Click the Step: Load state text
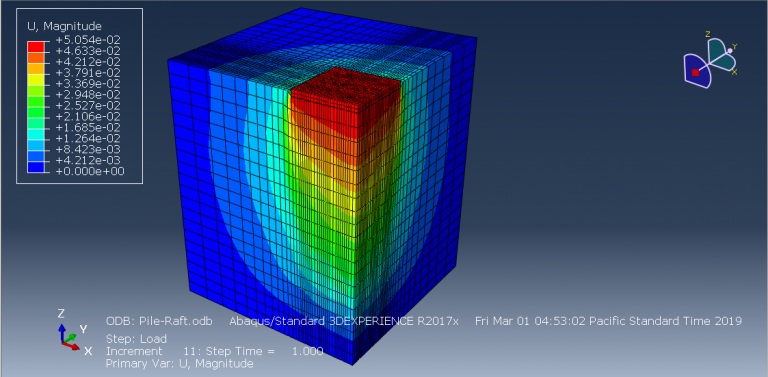The width and height of the screenshot is (768, 377). click(x=136, y=339)
